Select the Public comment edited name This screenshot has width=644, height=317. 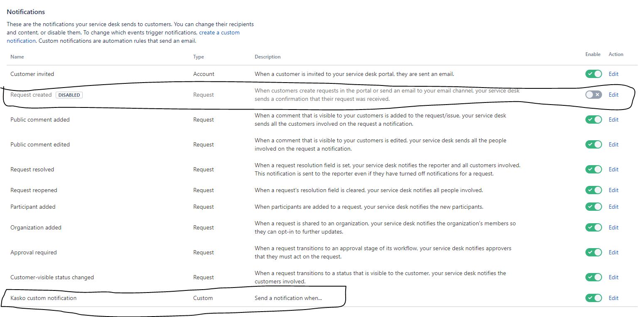click(40, 144)
